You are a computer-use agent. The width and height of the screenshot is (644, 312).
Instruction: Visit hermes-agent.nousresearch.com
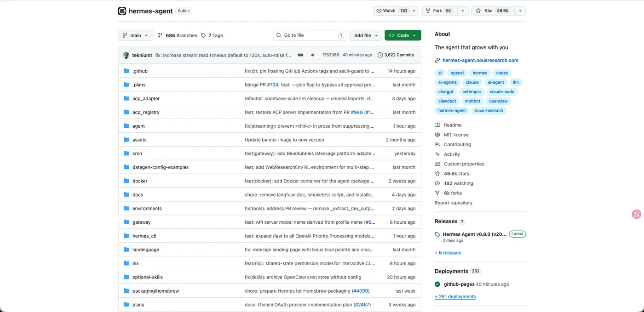pos(480,60)
